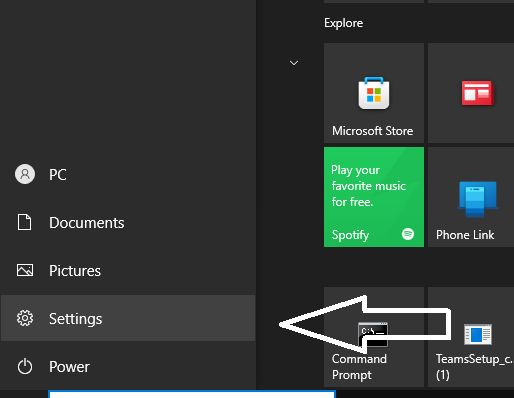
Task: Open the TeamsSetup tile
Action: point(471,337)
